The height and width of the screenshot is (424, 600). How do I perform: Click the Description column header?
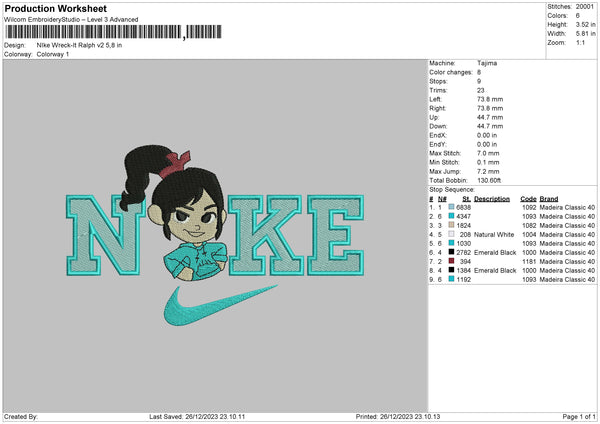pos(492,198)
